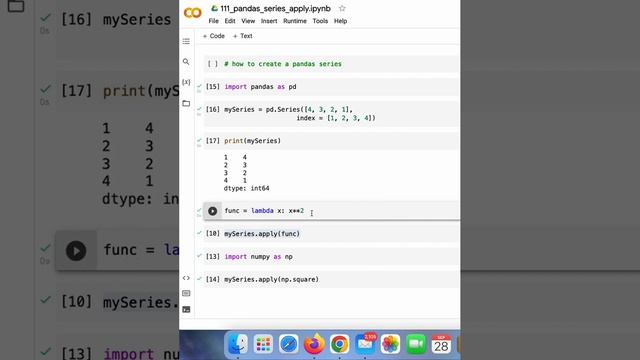640x360 pixels.
Task: Open the terminal icon in sidebar
Action: (186, 309)
